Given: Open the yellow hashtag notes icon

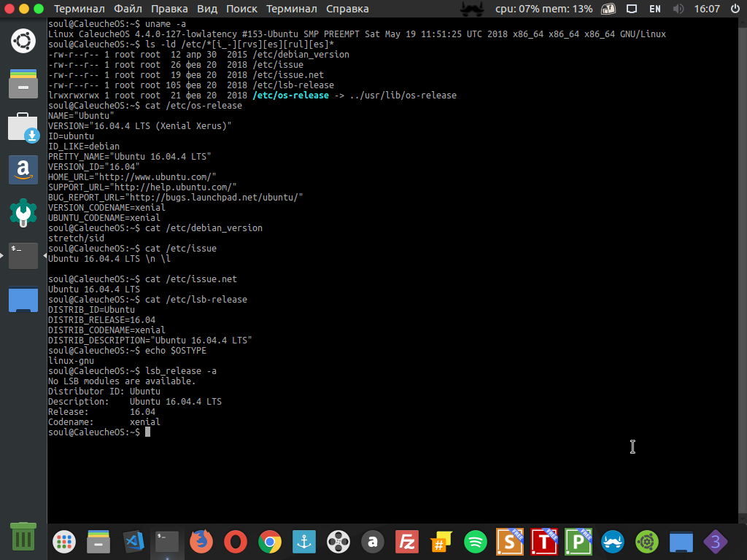Looking at the screenshot, I should tap(441, 542).
